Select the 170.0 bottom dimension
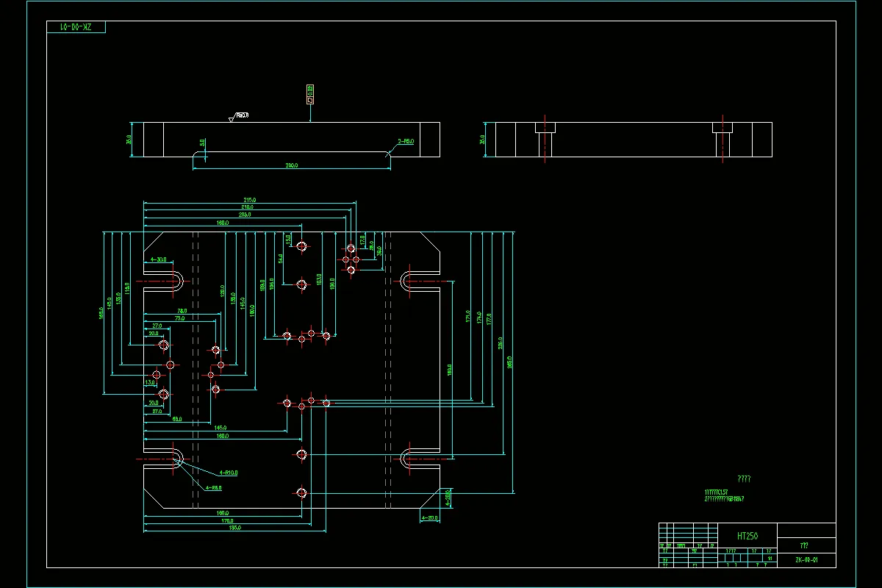 click(229, 520)
